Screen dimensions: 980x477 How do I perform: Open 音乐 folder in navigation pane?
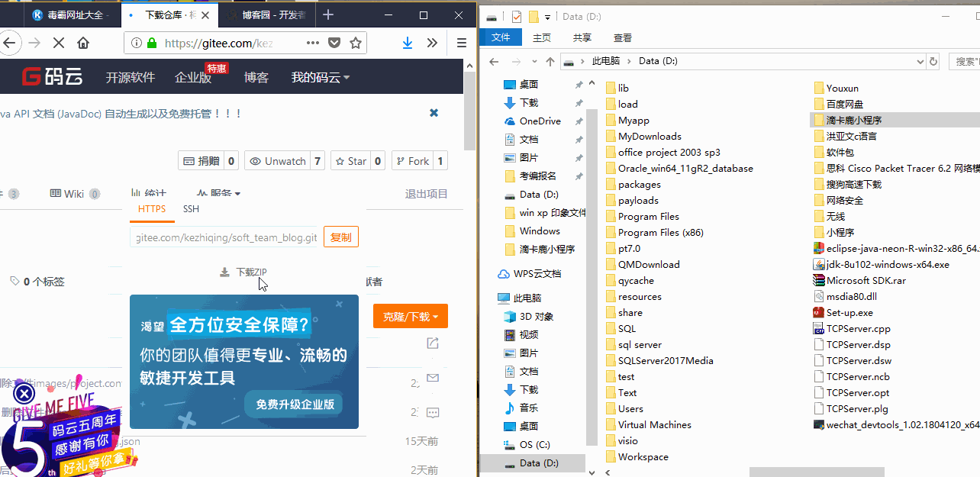pos(521,408)
